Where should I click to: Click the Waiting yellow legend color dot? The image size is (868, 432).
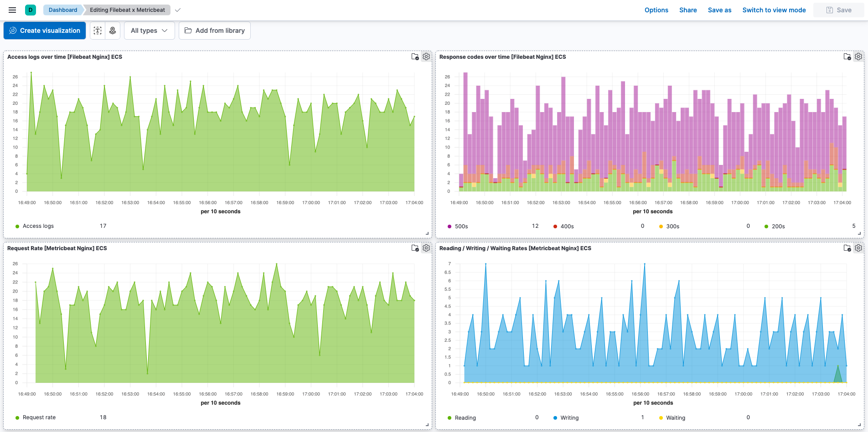661,418
